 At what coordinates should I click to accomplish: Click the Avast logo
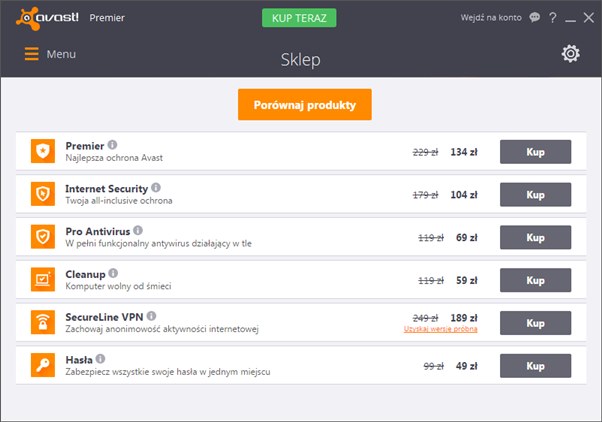pyautogui.click(x=47, y=18)
